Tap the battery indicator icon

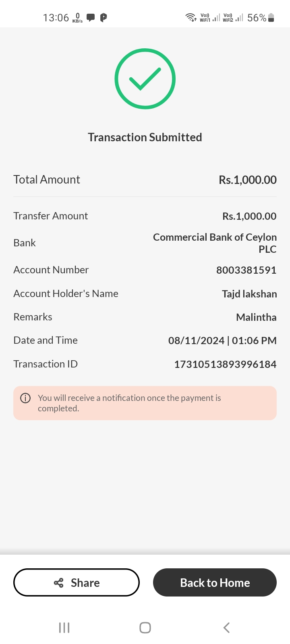coord(271,18)
